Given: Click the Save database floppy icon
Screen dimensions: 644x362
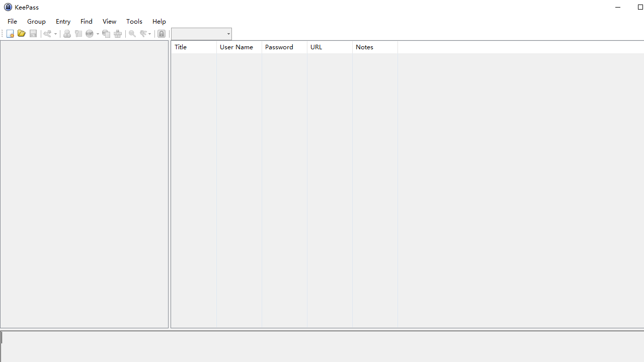Looking at the screenshot, I should pyautogui.click(x=33, y=34).
